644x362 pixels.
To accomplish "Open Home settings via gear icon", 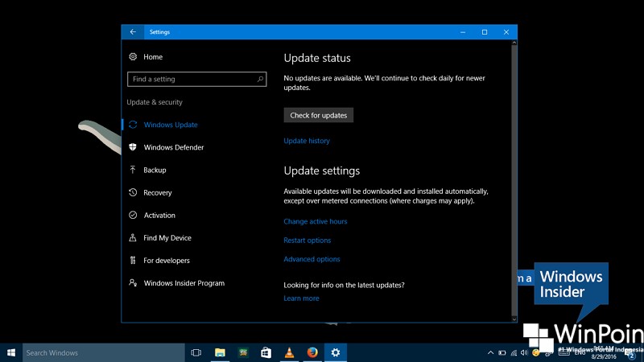I will [x=133, y=56].
